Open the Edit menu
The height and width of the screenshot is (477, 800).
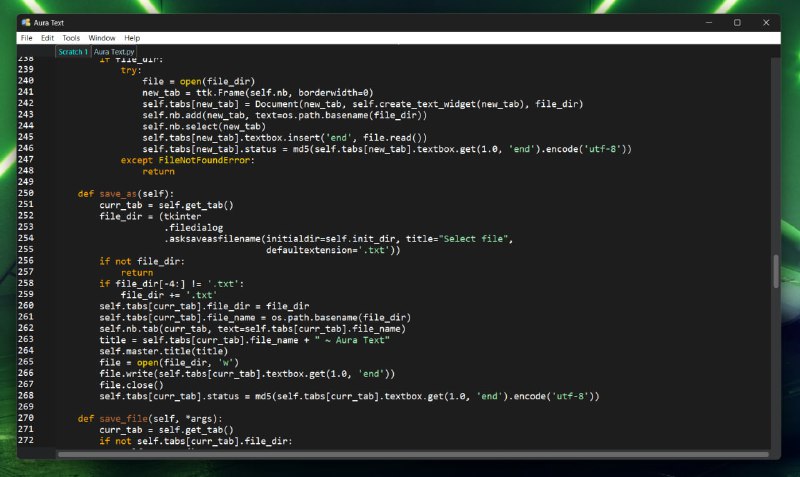point(47,38)
